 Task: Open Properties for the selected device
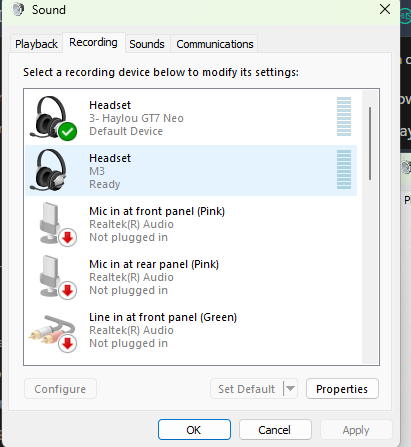(x=342, y=389)
